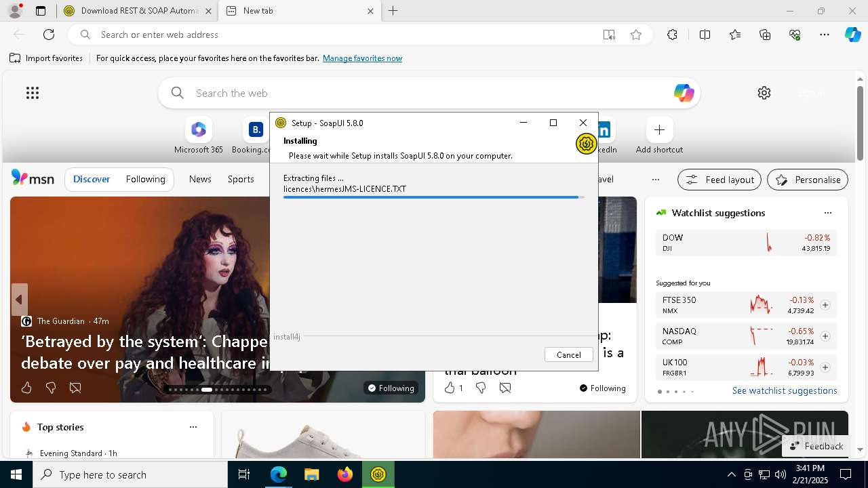
Task: Open the Favorites list icon
Action: click(735, 35)
